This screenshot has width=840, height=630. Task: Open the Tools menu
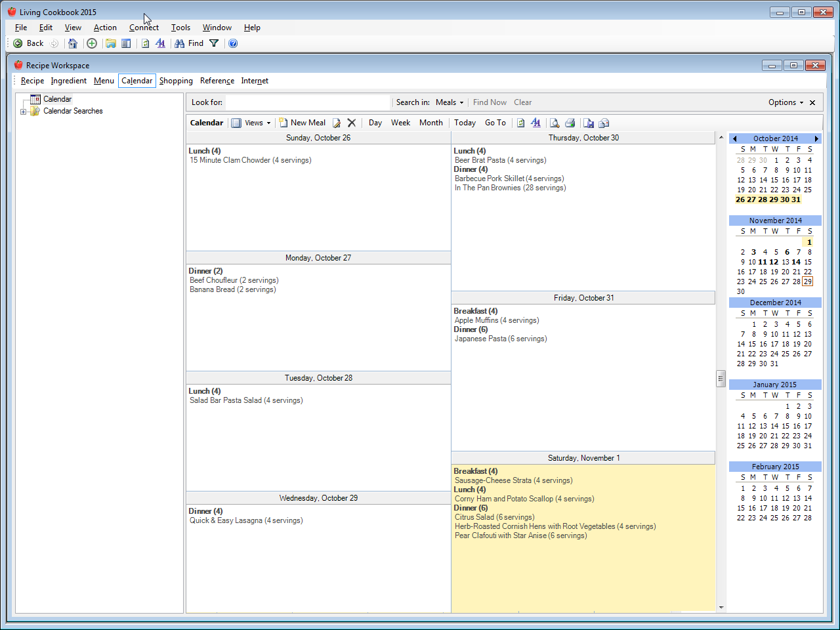180,28
